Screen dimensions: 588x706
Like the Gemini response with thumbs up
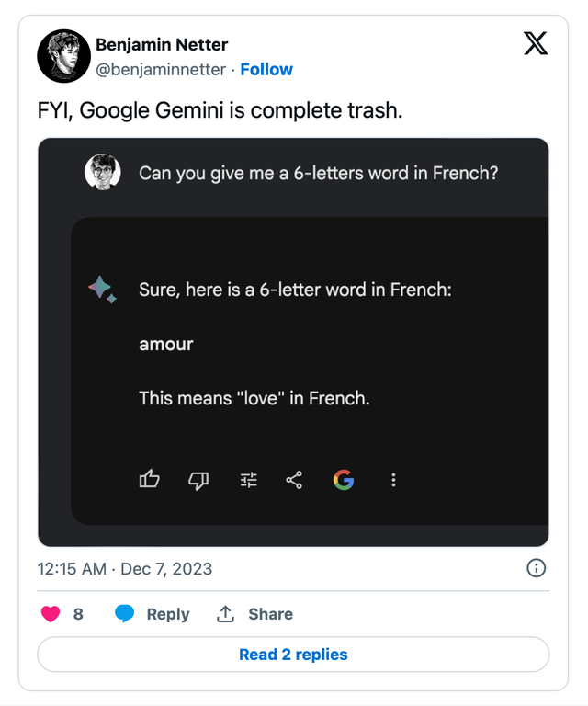(x=149, y=479)
